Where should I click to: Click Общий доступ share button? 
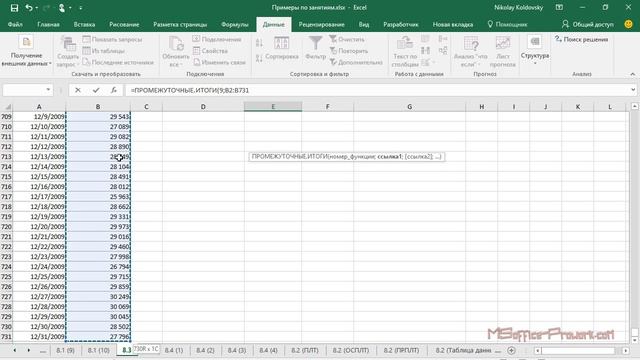click(x=587, y=24)
